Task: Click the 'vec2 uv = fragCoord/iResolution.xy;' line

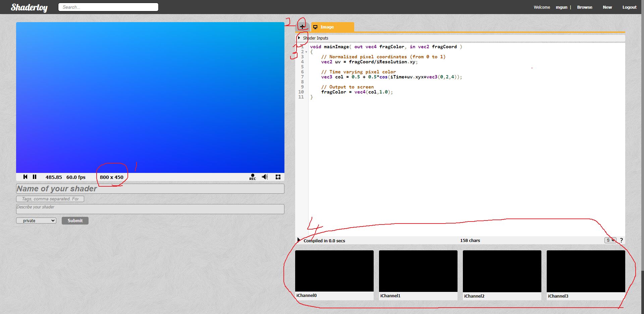Action: pos(369,62)
